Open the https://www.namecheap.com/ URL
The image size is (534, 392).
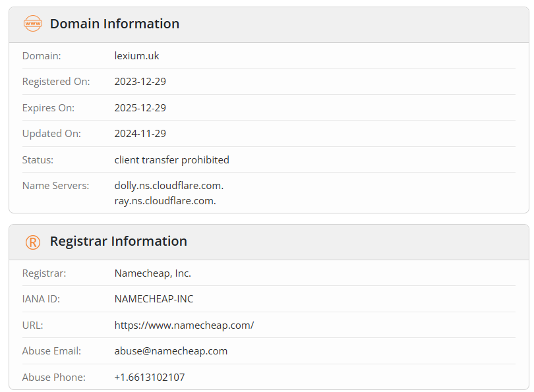184,325
